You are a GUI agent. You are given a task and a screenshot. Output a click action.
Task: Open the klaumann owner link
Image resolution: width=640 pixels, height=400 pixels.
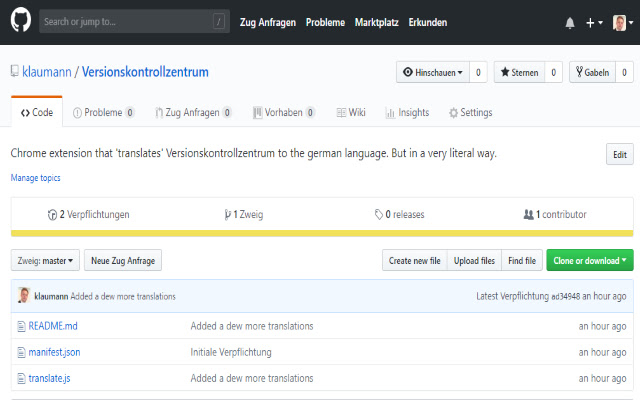(47, 72)
